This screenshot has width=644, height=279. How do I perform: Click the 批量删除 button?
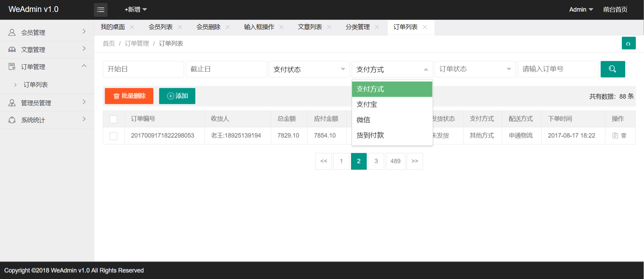(x=129, y=96)
